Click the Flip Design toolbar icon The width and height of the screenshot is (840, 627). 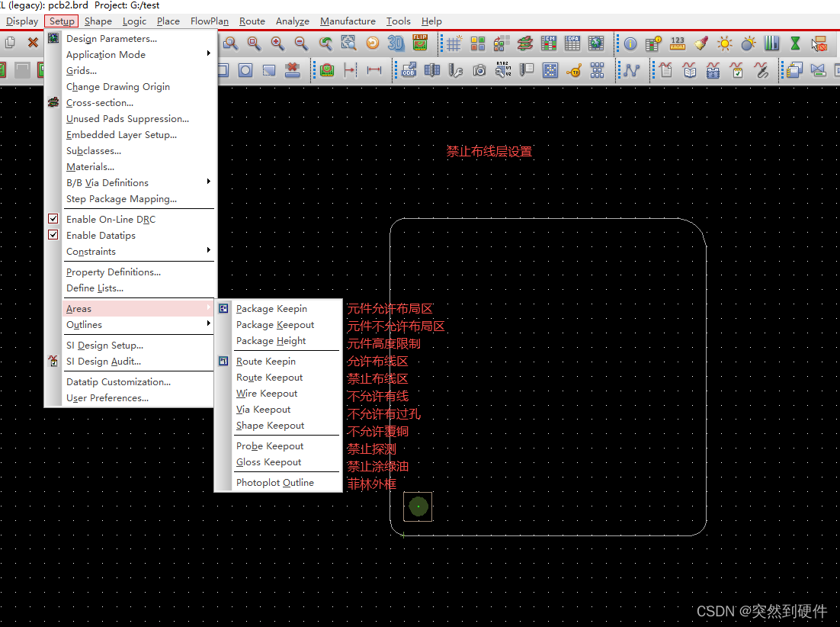(x=419, y=43)
